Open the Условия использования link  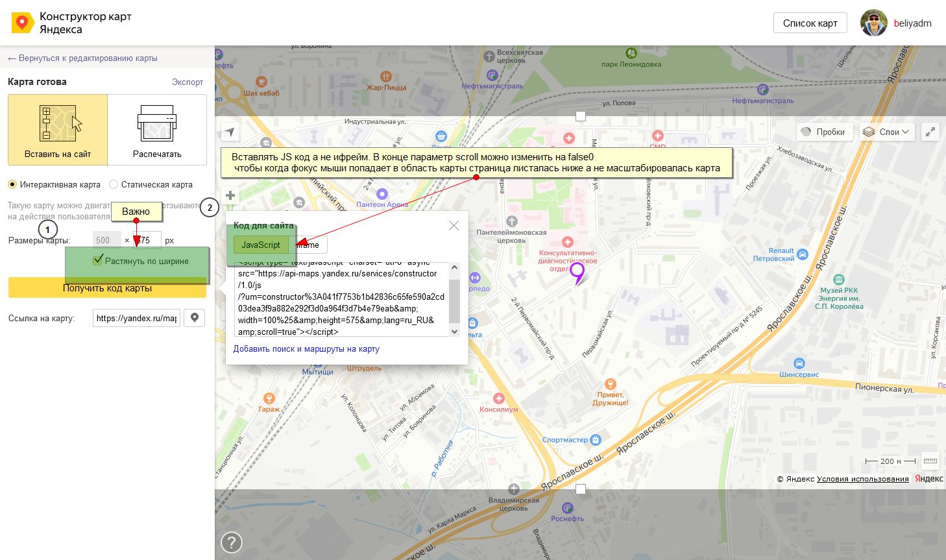pos(862,479)
